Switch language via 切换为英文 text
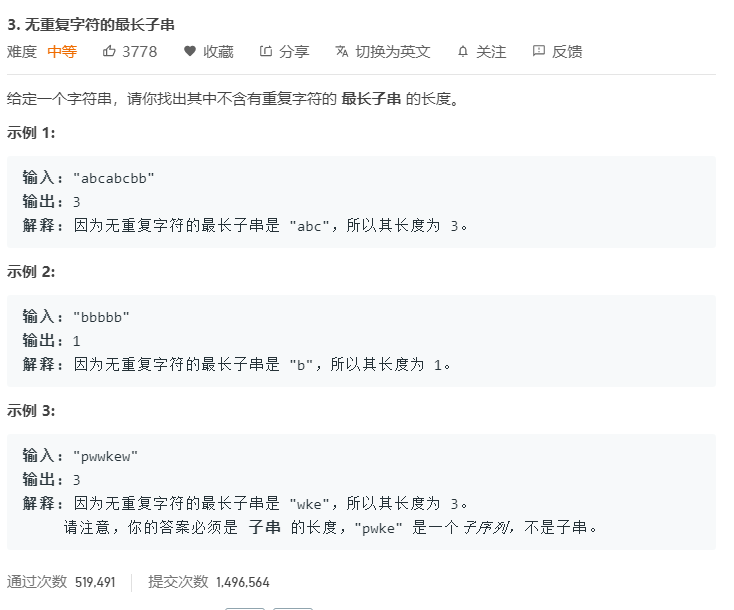Image resolution: width=734 pixels, height=610 pixels. click(x=393, y=51)
